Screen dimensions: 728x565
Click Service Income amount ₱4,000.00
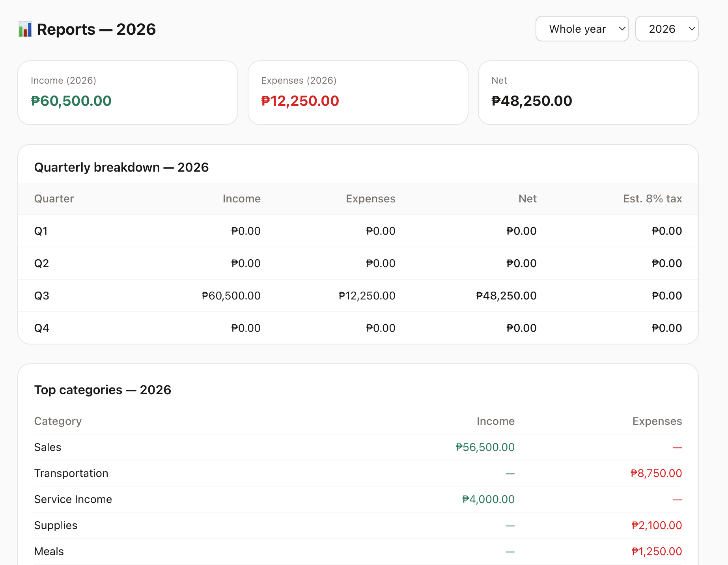[x=488, y=499]
